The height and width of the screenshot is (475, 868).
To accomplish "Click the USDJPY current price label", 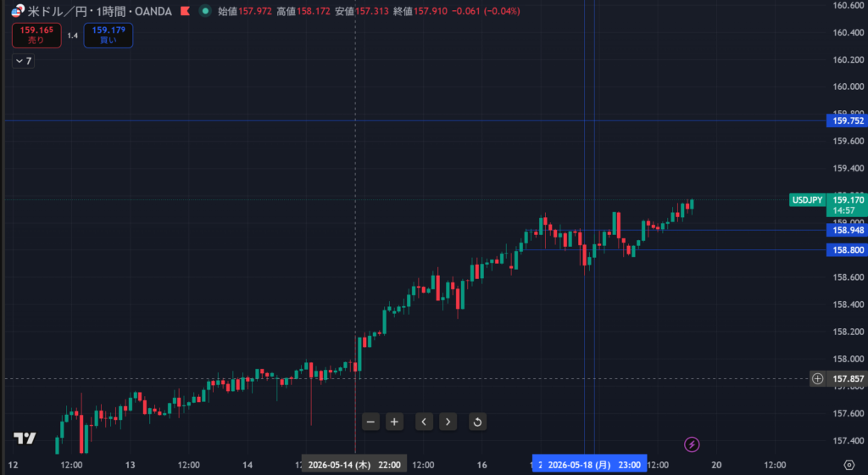I will tap(807, 200).
